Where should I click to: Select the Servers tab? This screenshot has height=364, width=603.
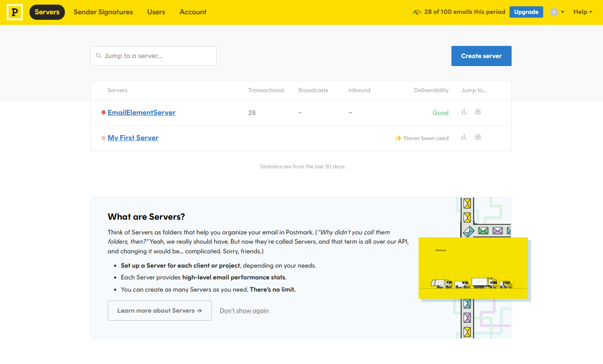(x=47, y=12)
